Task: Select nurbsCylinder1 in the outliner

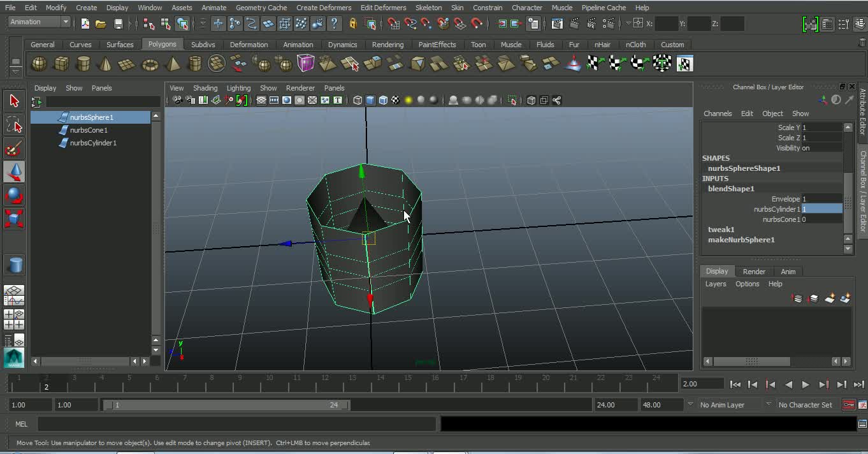Action: [93, 143]
